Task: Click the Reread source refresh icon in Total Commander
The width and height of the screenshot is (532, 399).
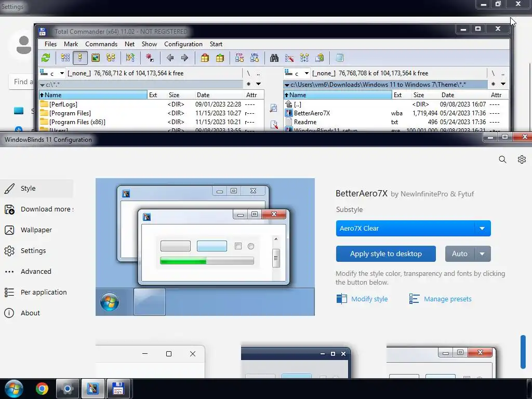Action: pos(46,58)
